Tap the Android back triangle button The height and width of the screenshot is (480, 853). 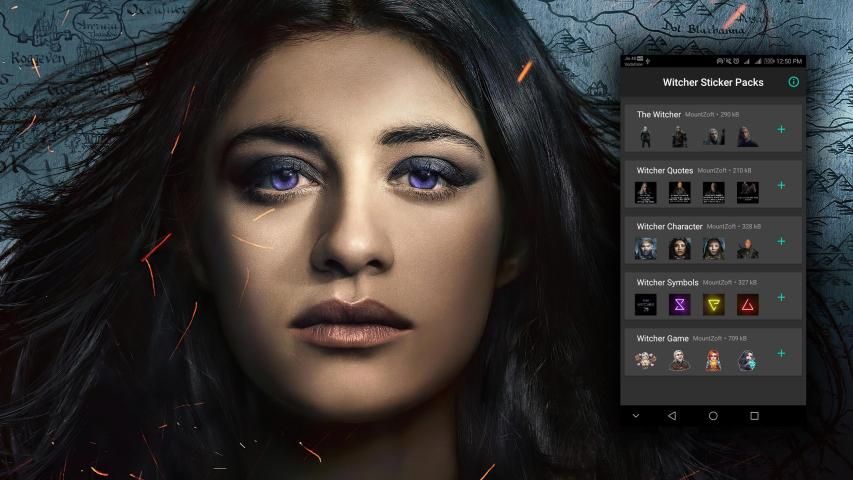click(x=672, y=415)
